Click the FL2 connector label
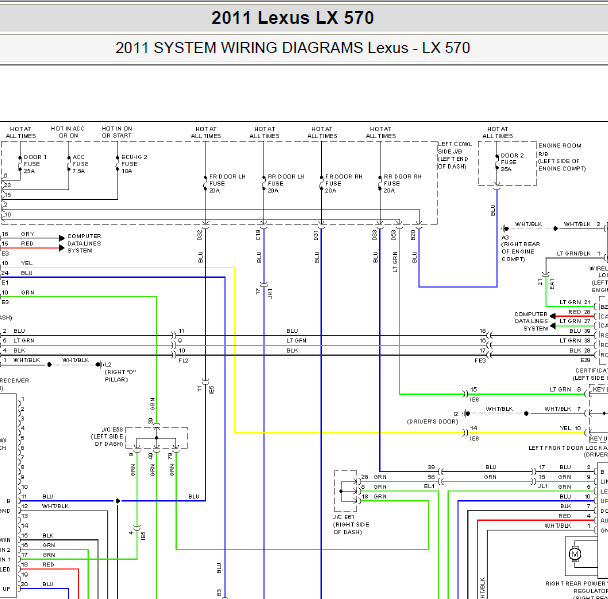The image size is (608, 599). 183,361
